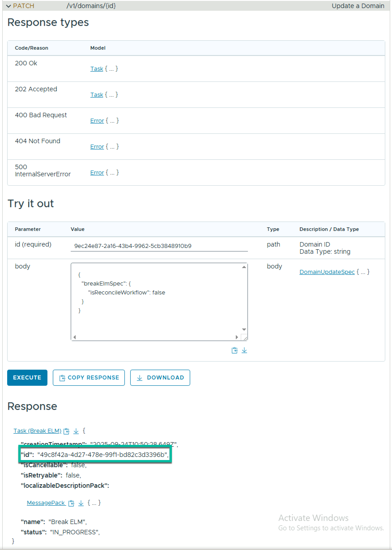This screenshot has height=550, width=392.
Task: Open Error model for 500 InternalServerError
Action: [x=97, y=173]
